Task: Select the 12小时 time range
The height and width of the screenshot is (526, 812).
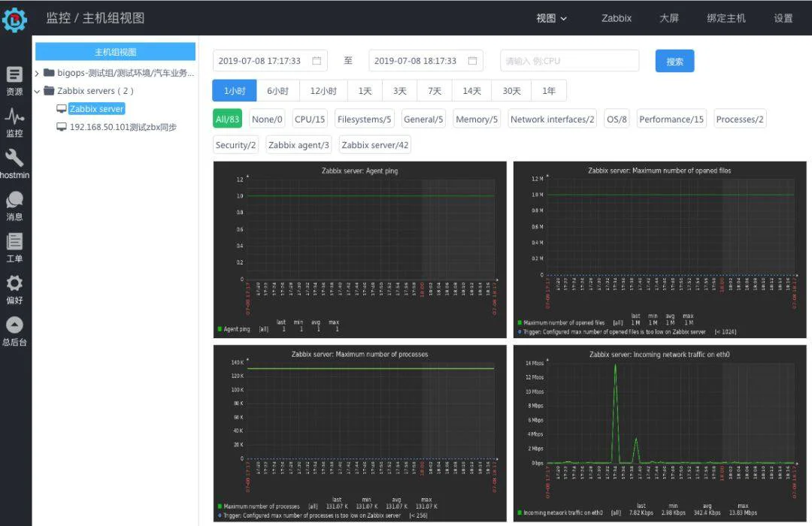Action: [x=323, y=91]
